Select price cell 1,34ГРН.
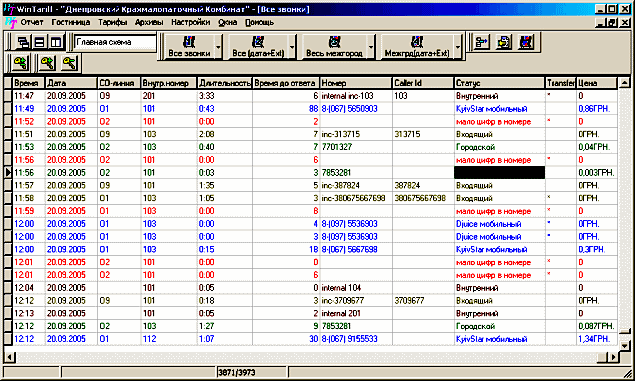 597,339
